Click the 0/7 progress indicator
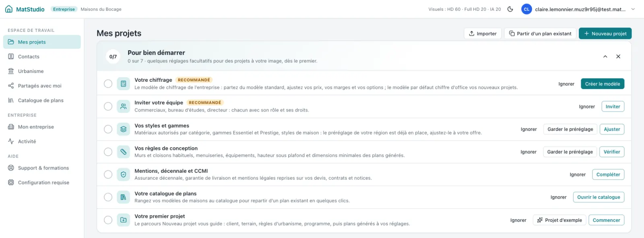The height and width of the screenshot is (238, 644). click(x=113, y=57)
